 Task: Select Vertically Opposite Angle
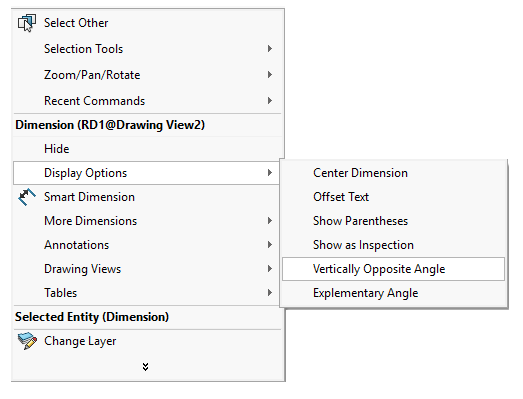click(394, 269)
